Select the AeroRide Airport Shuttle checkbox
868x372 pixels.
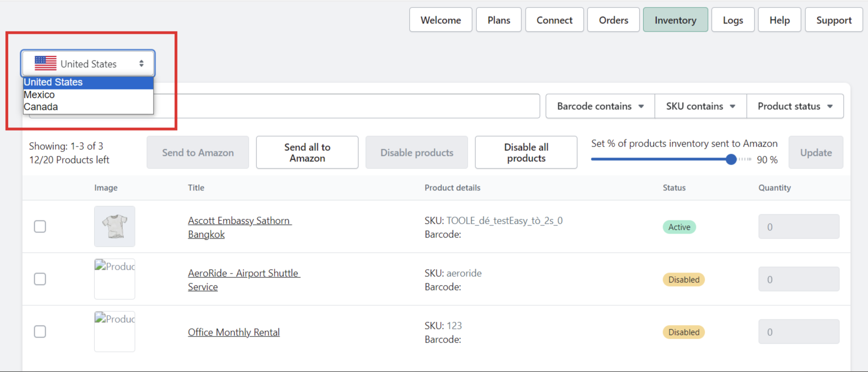pos(40,279)
